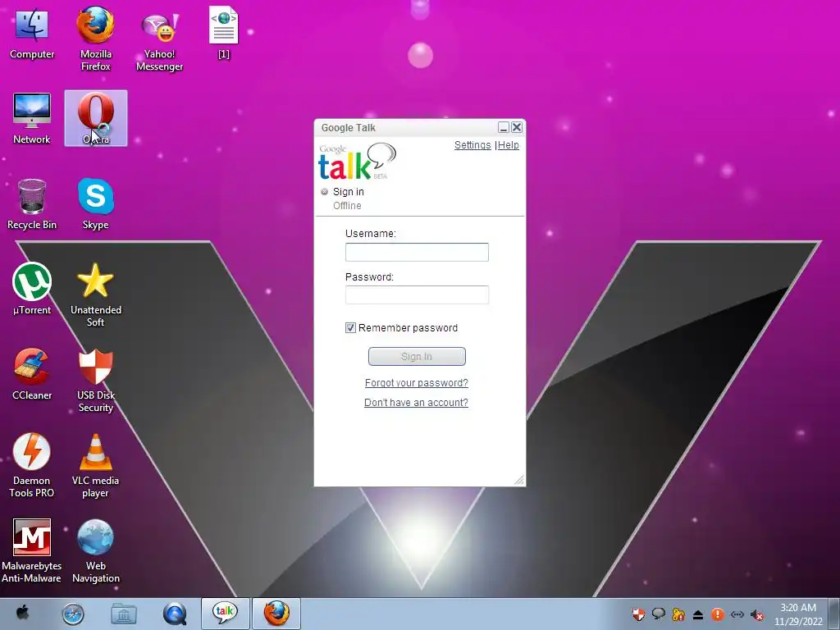The width and height of the screenshot is (840, 630).
Task: Close the Google Talk window
Action: pos(517,127)
